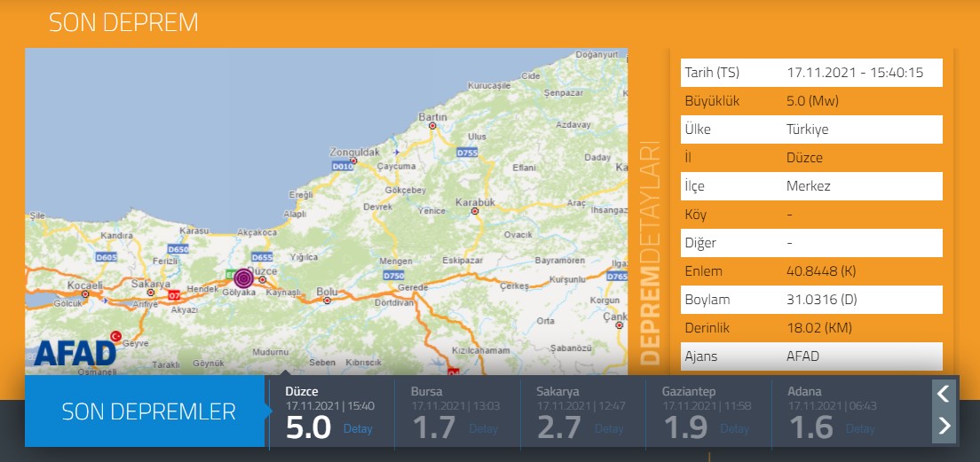This screenshot has width=980, height=462.
Task: Select the Düzce earthquake tab
Action: point(332,412)
